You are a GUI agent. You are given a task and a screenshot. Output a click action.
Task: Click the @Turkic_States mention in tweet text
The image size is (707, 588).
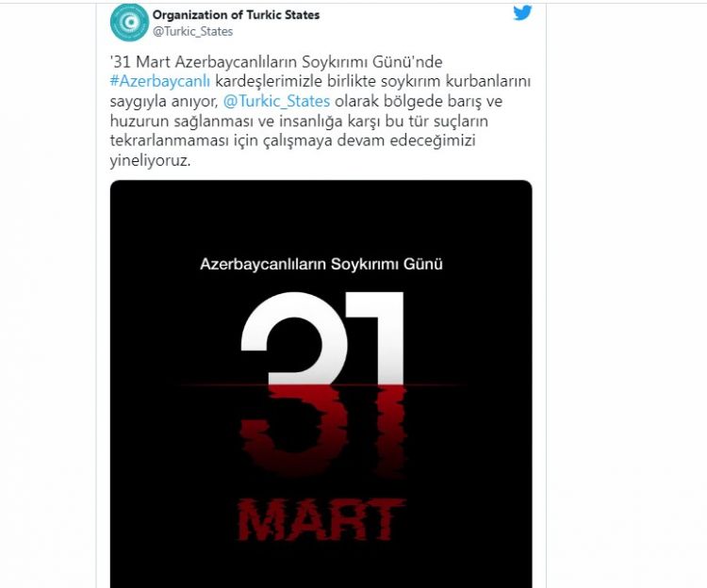[x=276, y=101]
